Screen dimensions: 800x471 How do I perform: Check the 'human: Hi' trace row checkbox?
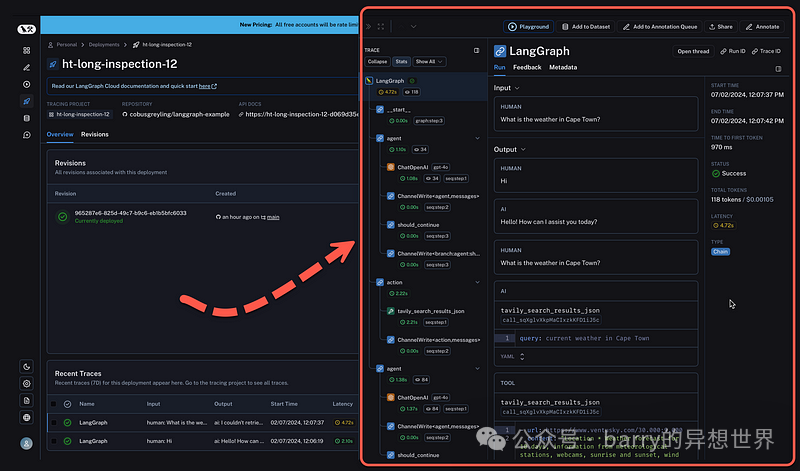[54, 441]
